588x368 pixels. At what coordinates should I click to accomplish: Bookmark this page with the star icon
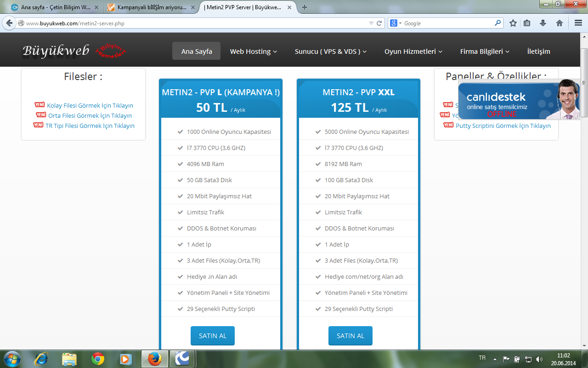tap(513, 23)
